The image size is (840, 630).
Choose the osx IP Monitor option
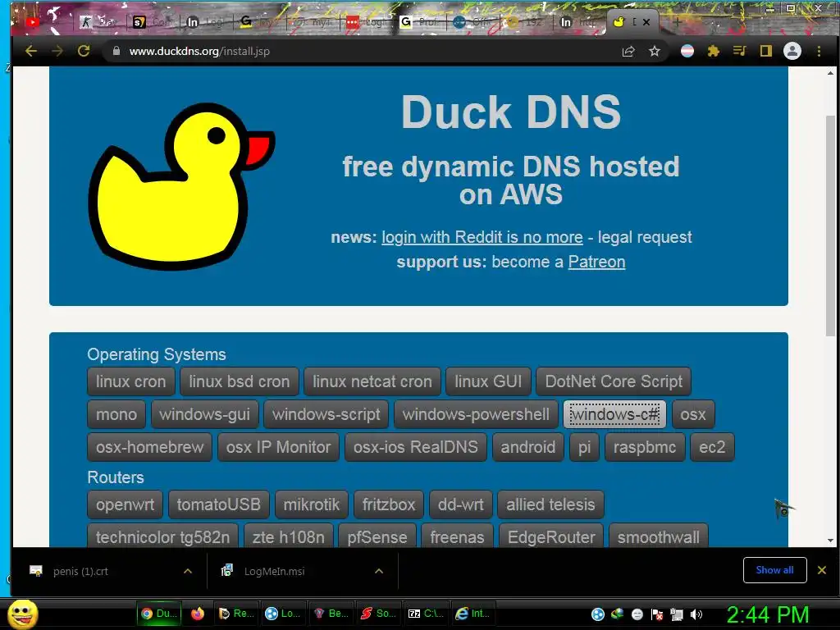pos(278,447)
